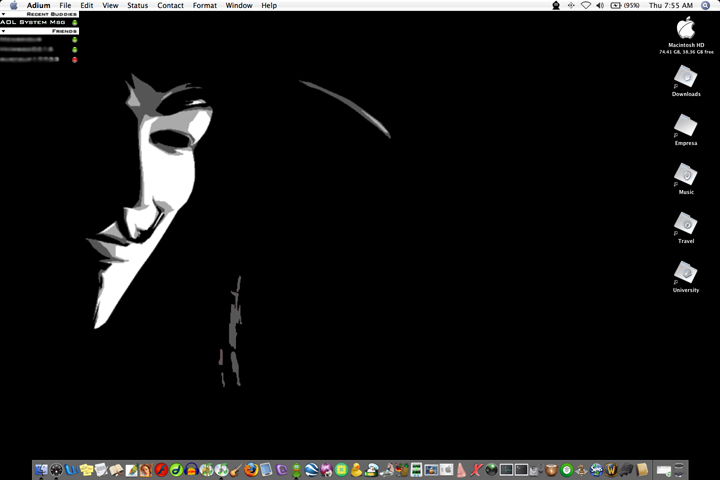Screen dimensions: 720x480
Task: Open the Adium application menu
Action: [39, 6]
